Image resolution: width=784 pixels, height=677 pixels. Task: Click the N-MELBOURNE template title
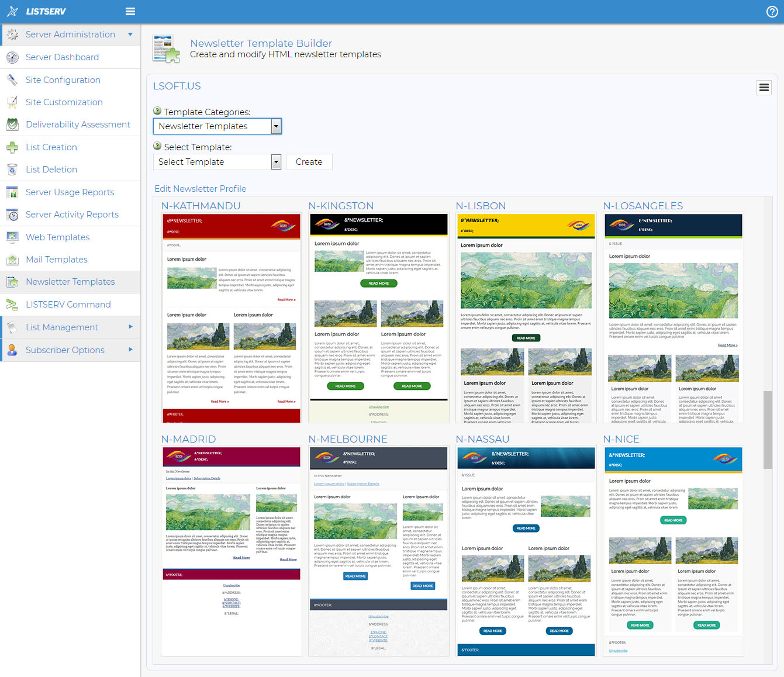(x=348, y=439)
